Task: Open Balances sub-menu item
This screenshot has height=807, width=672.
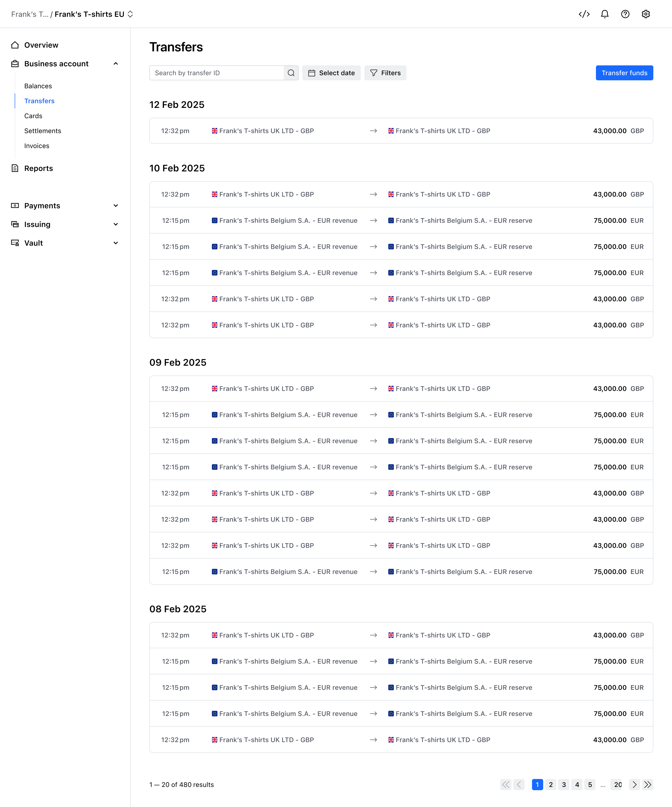Action: coord(38,86)
